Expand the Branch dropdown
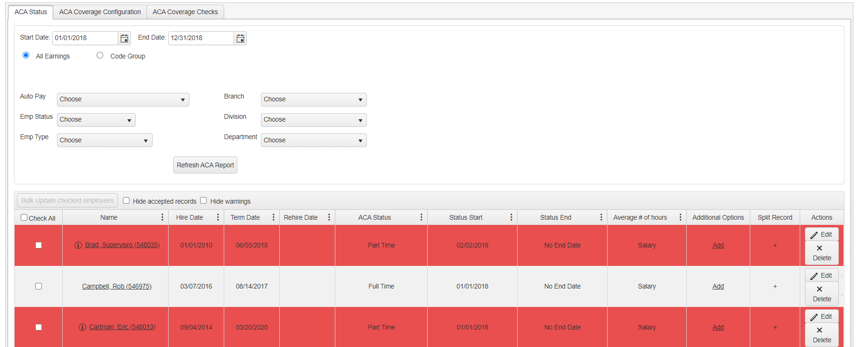Viewport: 868px width, 347px height. [314, 99]
